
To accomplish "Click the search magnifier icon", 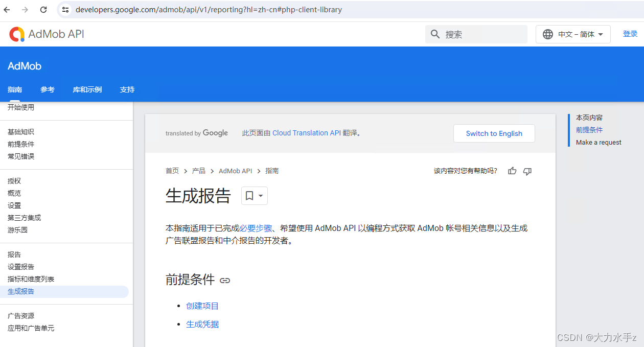I will point(435,34).
